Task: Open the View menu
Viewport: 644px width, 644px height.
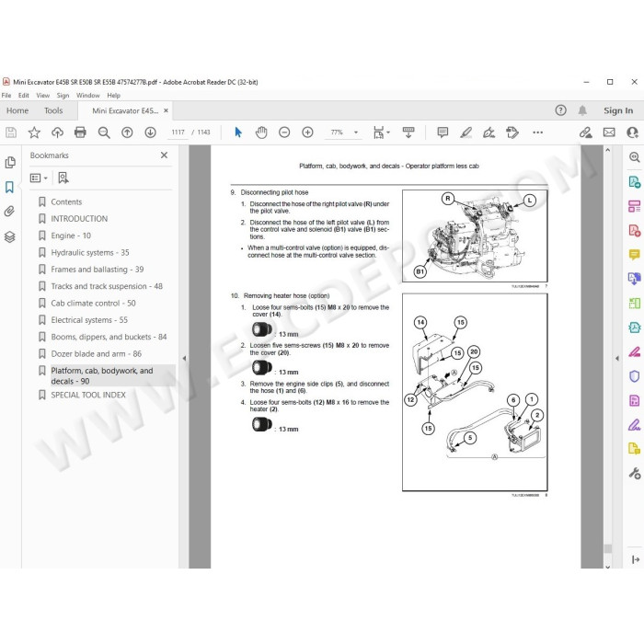Action: point(42,96)
